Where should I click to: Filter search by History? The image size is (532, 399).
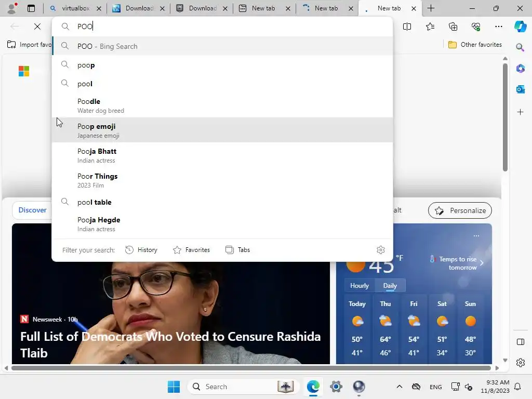tap(141, 250)
